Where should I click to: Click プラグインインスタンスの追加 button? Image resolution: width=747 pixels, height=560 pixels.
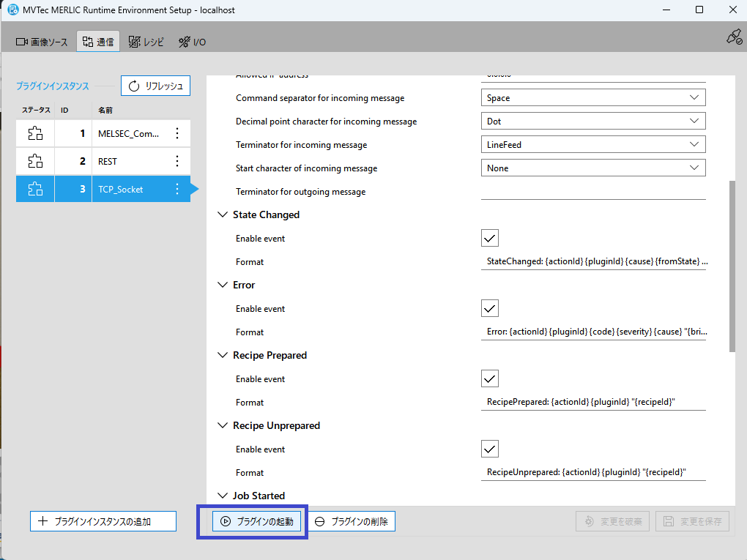[x=103, y=521]
